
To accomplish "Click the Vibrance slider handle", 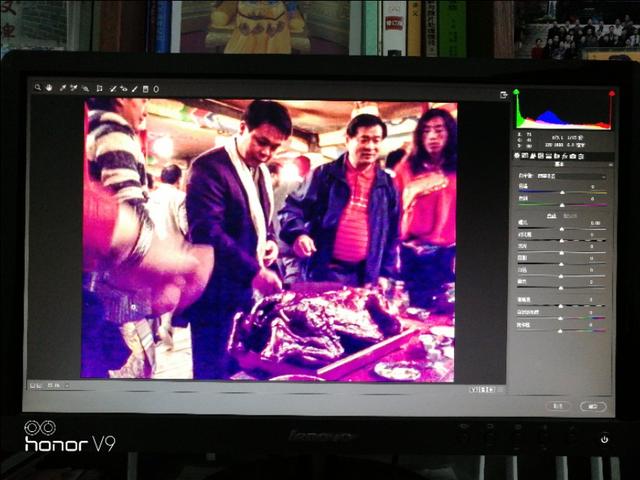I will coord(560,319).
